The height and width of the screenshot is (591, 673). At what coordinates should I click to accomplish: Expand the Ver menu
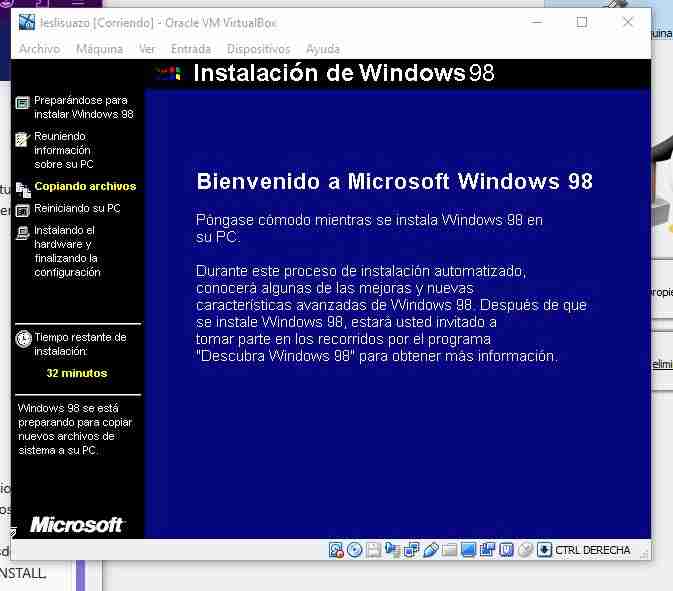click(x=147, y=49)
